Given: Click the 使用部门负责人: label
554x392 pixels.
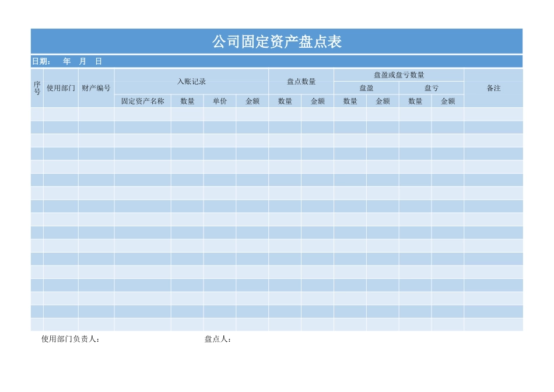Looking at the screenshot, I should (71, 339).
